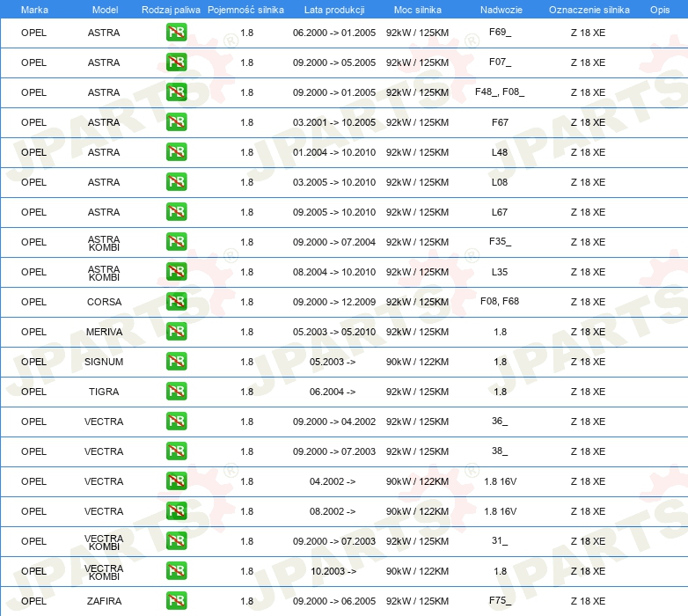Click the Nadwozie column header
688x616 pixels.
pyautogui.click(x=501, y=10)
